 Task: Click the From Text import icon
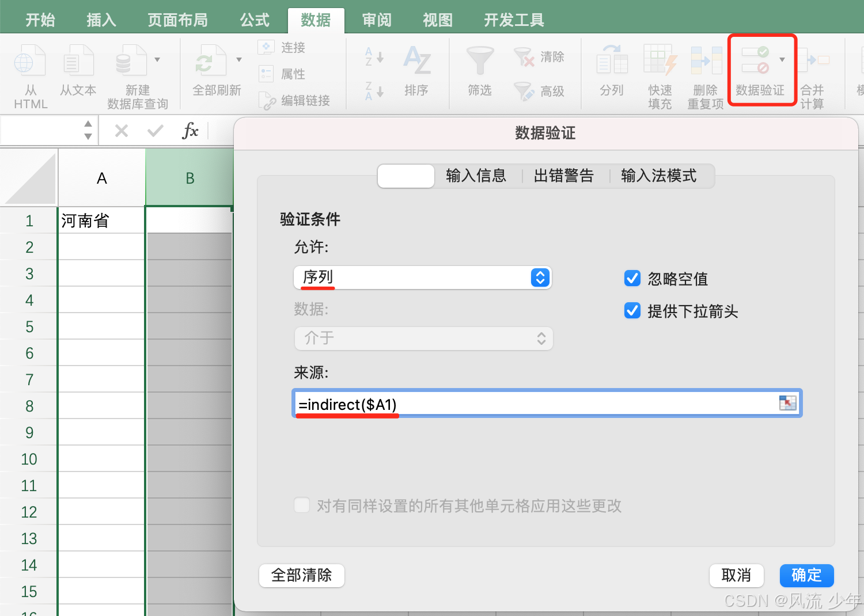tap(78, 60)
